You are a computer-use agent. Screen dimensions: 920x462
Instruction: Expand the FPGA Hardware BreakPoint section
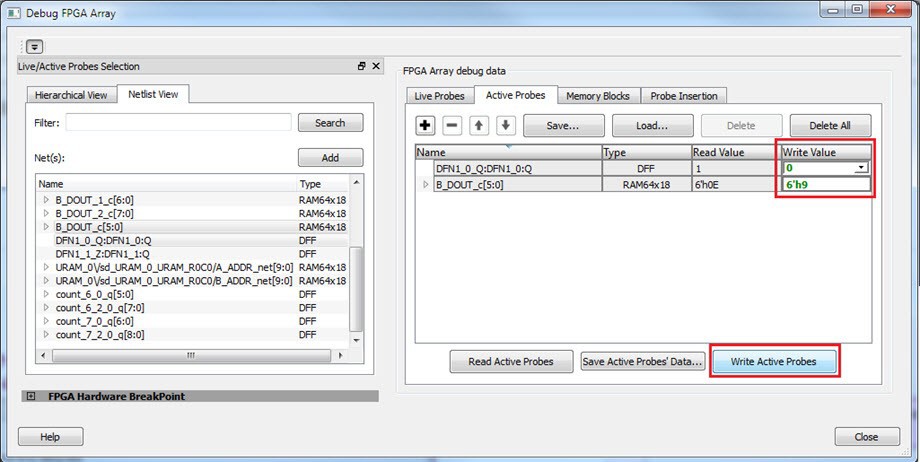tap(31, 396)
